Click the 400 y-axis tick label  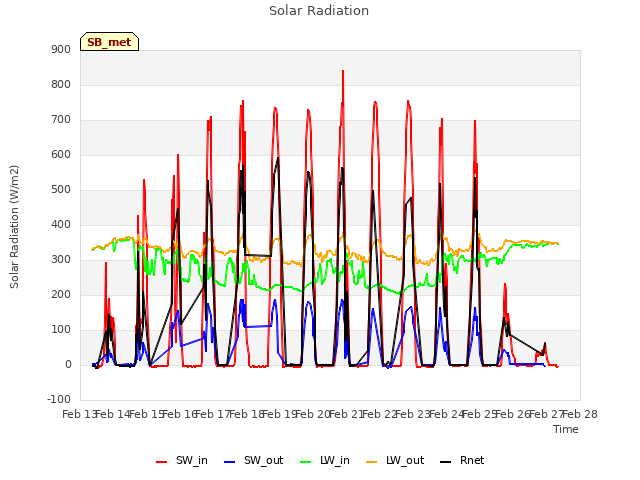[61, 224]
